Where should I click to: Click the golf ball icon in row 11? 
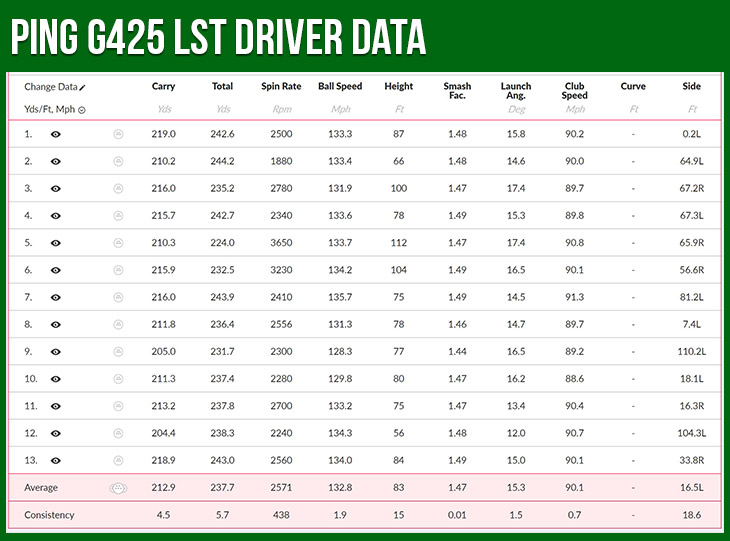pos(118,406)
